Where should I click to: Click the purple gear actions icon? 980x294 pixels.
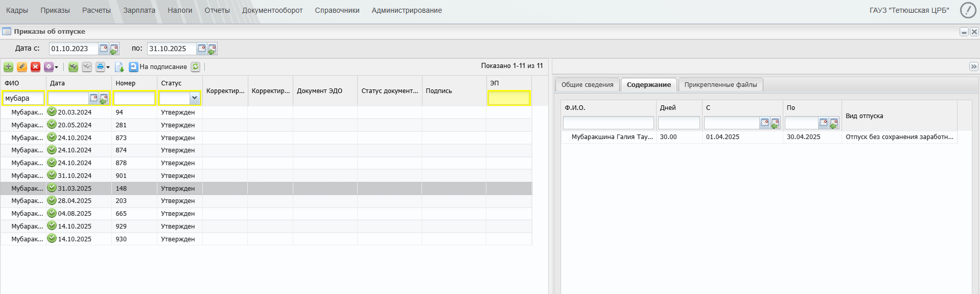pyautogui.click(x=49, y=67)
